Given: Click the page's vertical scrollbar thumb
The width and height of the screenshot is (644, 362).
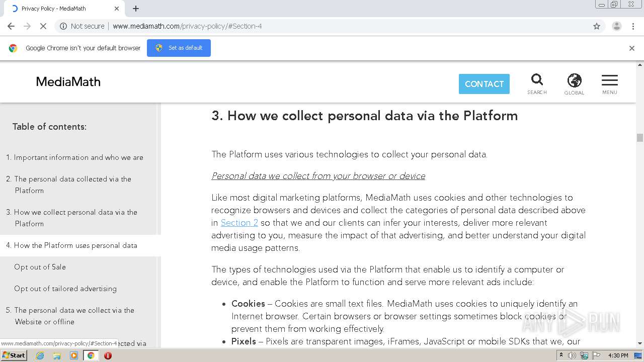Looking at the screenshot, I should (640, 138).
